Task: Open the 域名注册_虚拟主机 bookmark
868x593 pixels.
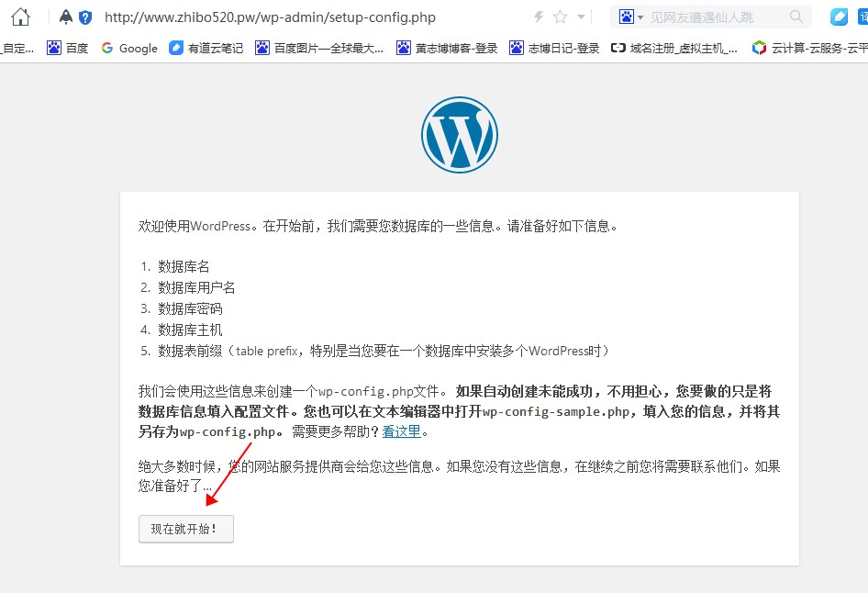Action: coord(673,48)
